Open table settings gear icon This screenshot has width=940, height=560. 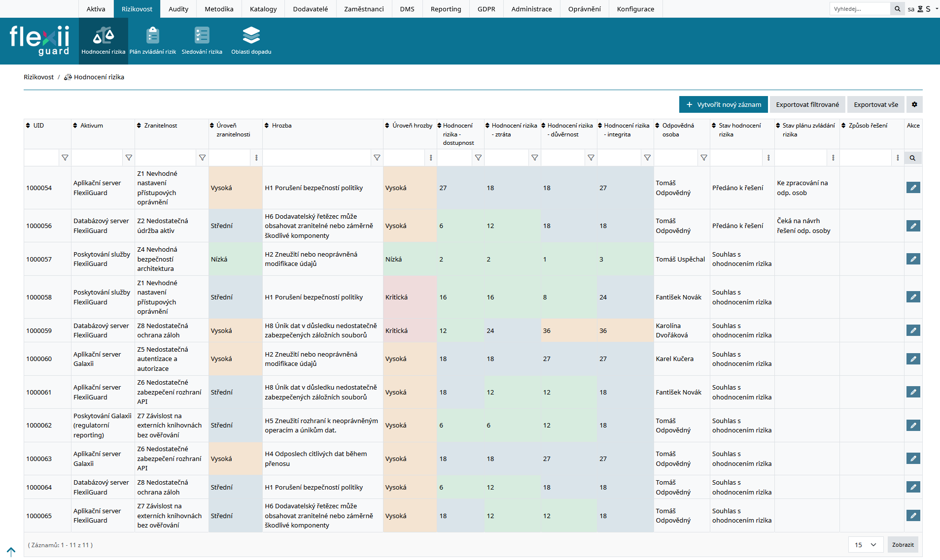click(x=914, y=104)
